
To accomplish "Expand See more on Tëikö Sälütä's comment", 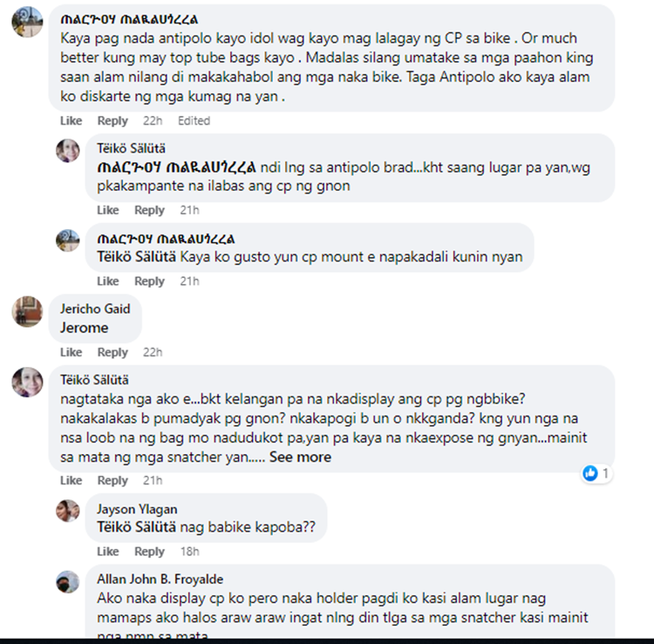I will pos(300,457).
